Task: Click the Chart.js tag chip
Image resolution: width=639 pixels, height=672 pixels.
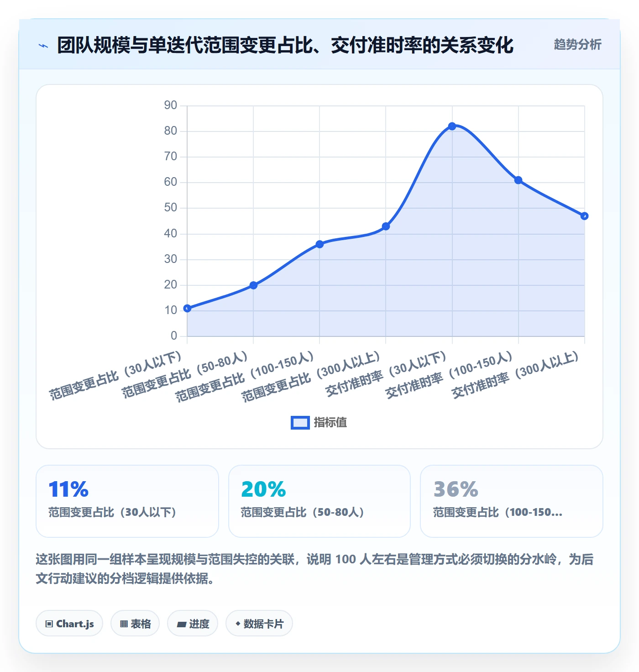Action: coord(69,623)
